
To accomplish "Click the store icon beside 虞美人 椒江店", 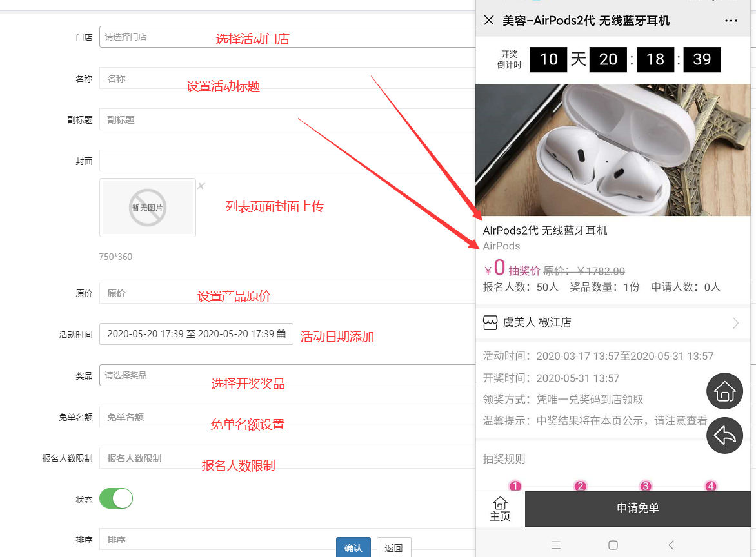I will 490,322.
